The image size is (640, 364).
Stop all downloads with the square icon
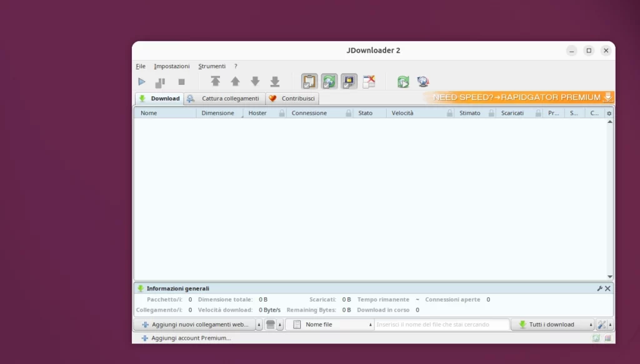(x=182, y=82)
